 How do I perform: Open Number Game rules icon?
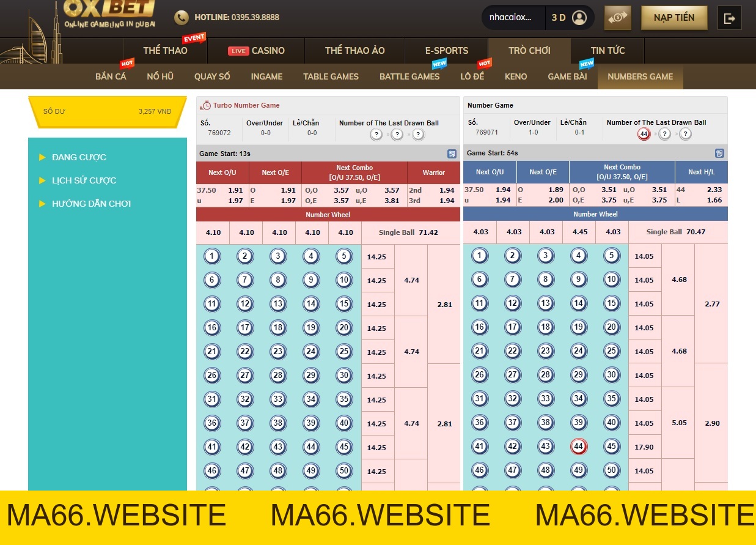[x=720, y=153]
